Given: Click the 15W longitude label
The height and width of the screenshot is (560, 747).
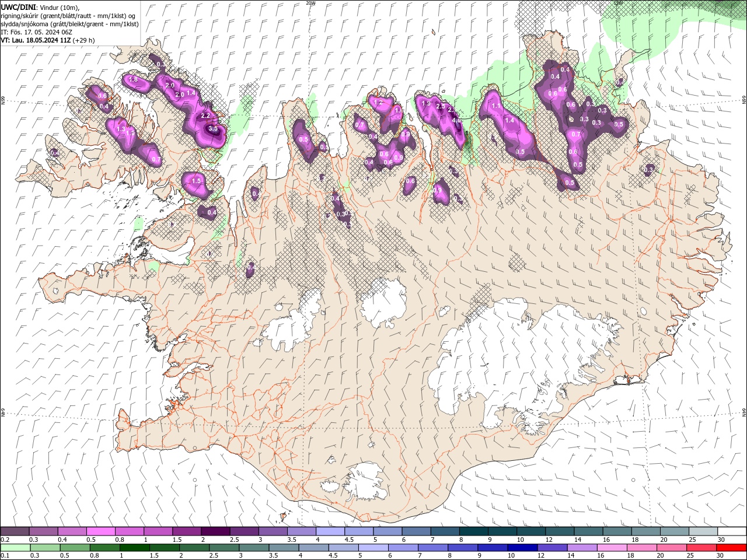Looking at the screenshot, I should pyautogui.click(x=618, y=3).
